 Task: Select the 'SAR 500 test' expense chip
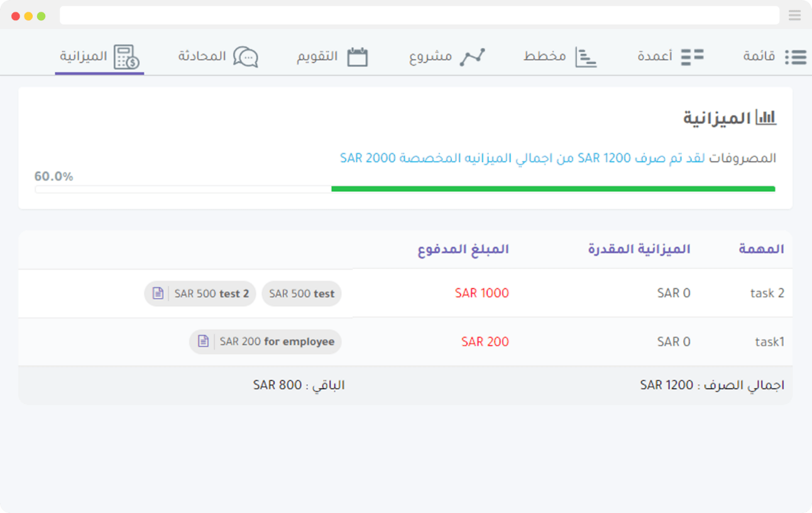point(302,294)
